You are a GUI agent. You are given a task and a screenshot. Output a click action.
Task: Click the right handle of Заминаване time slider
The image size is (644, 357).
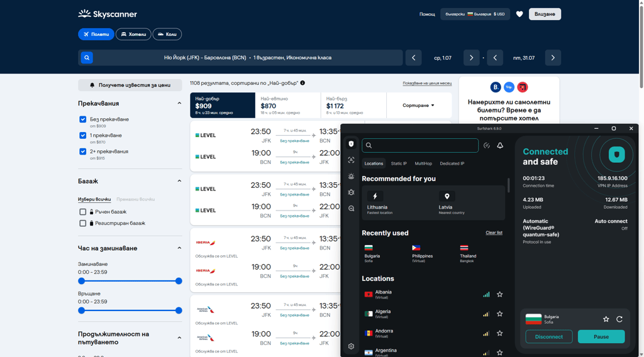179,281
